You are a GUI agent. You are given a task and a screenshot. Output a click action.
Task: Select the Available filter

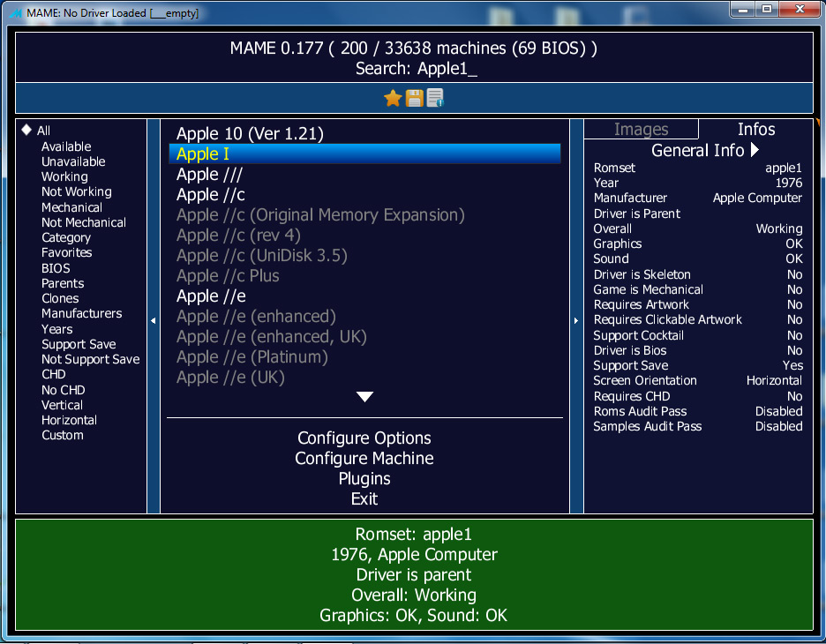tap(66, 146)
